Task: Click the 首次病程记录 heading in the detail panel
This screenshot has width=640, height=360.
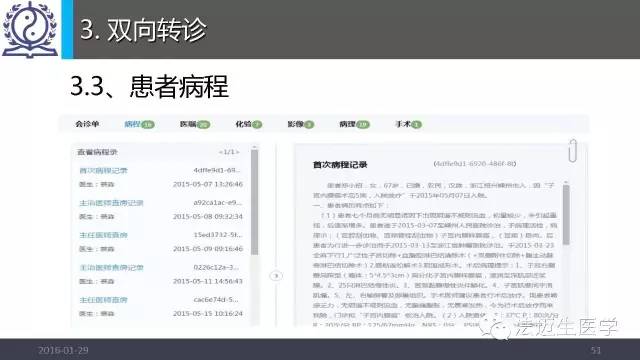Action: (x=340, y=165)
